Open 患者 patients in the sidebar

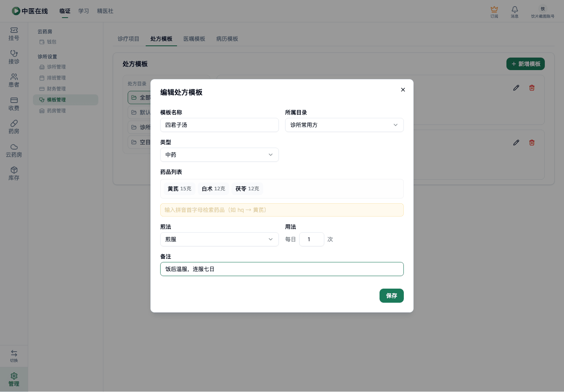(x=14, y=81)
